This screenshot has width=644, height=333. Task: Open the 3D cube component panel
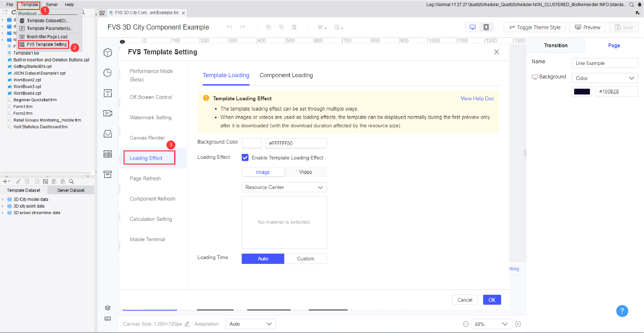pyautogui.click(x=107, y=52)
